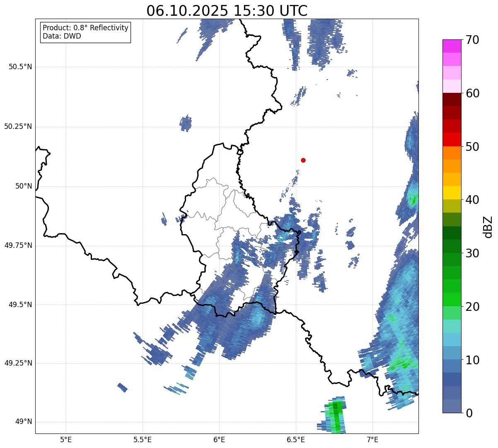
Task: Click the 50°N latitude label
Action: coord(24,186)
